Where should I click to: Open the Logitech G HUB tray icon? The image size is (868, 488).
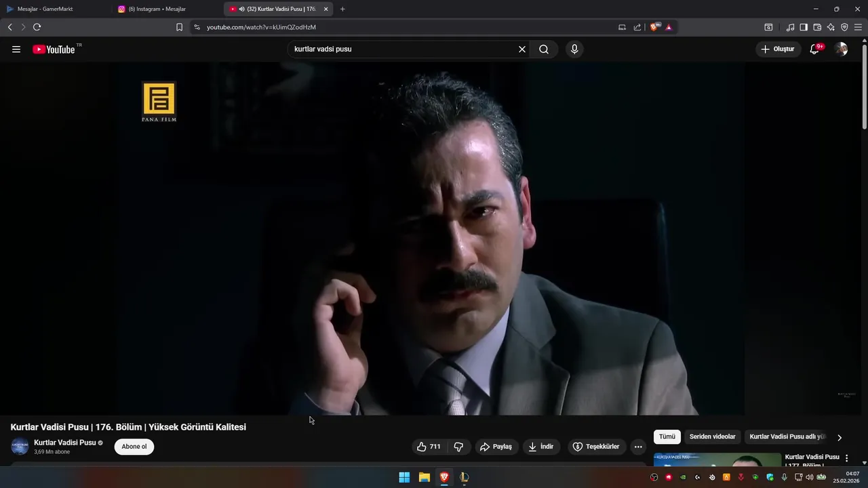(697, 477)
